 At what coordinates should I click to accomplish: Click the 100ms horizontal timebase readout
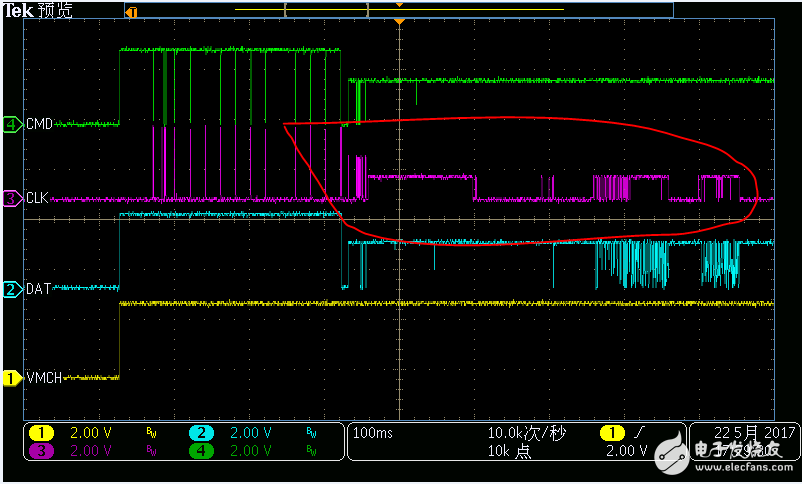point(373,433)
